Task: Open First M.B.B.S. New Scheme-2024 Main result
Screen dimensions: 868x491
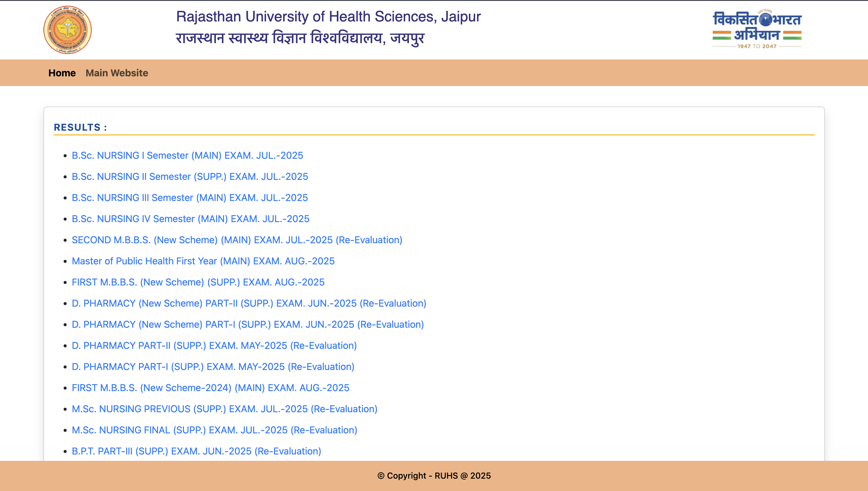Action: click(x=211, y=388)
